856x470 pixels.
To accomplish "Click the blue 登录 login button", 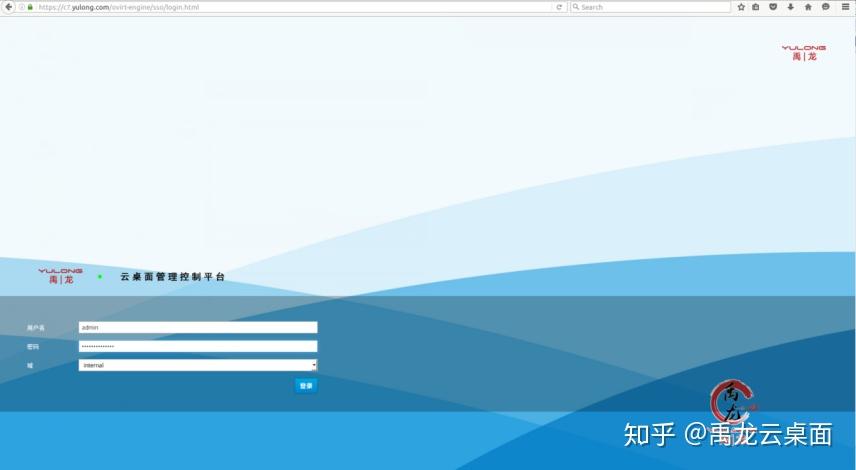I will tap(306, 386).
